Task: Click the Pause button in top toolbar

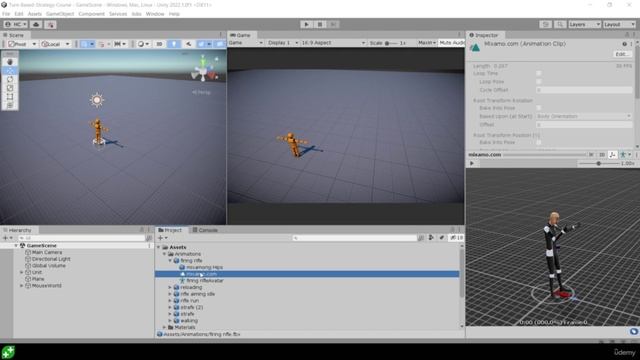Action: coord(320,24)
